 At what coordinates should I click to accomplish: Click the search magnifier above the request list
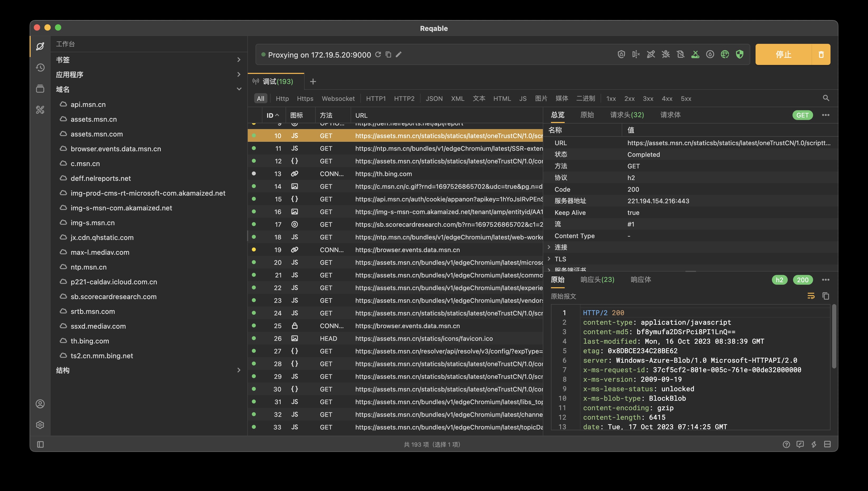coord(826,98)
